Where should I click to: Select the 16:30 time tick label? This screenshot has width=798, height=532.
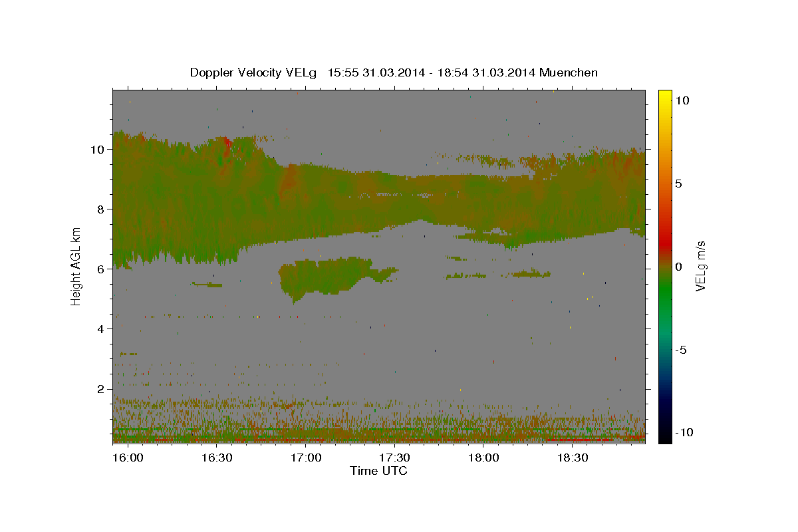tap(217, 458)
